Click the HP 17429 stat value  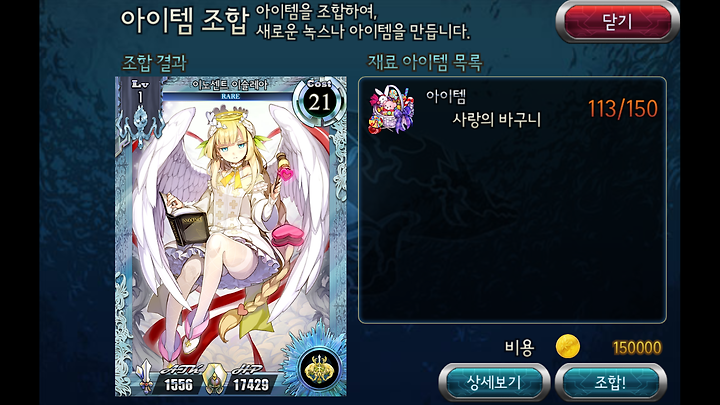tap(251, 384)
